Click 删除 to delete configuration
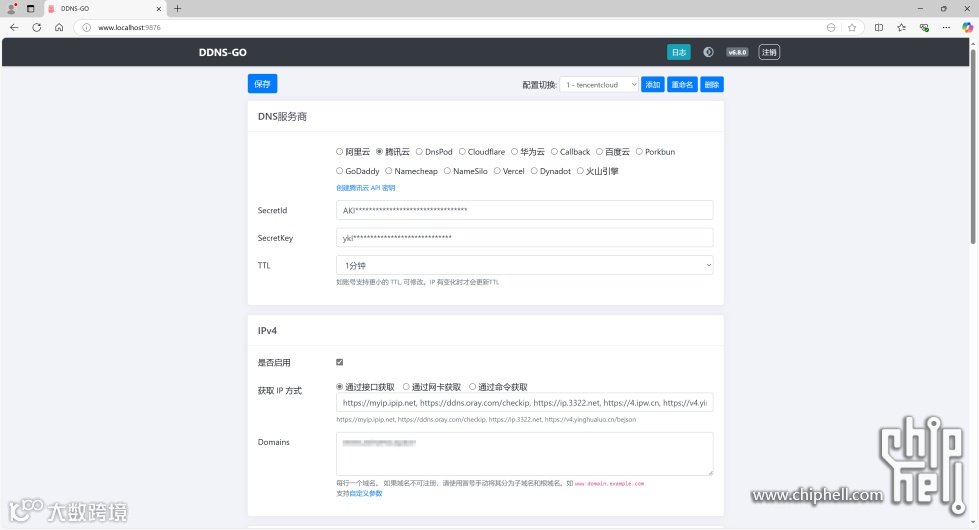The image size is (979, 530). point(712,85)
